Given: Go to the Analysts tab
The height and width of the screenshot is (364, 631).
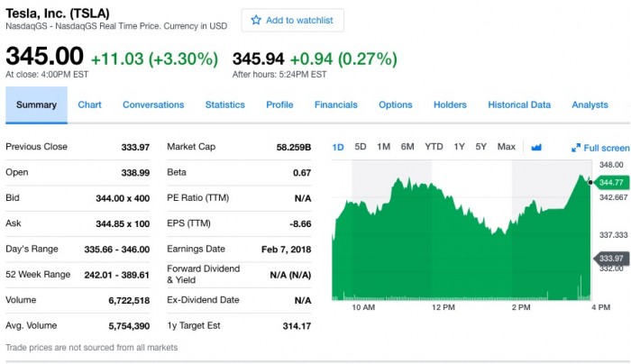Looking at the screenshot, I should pyautogui.click(x=590, y=105).
